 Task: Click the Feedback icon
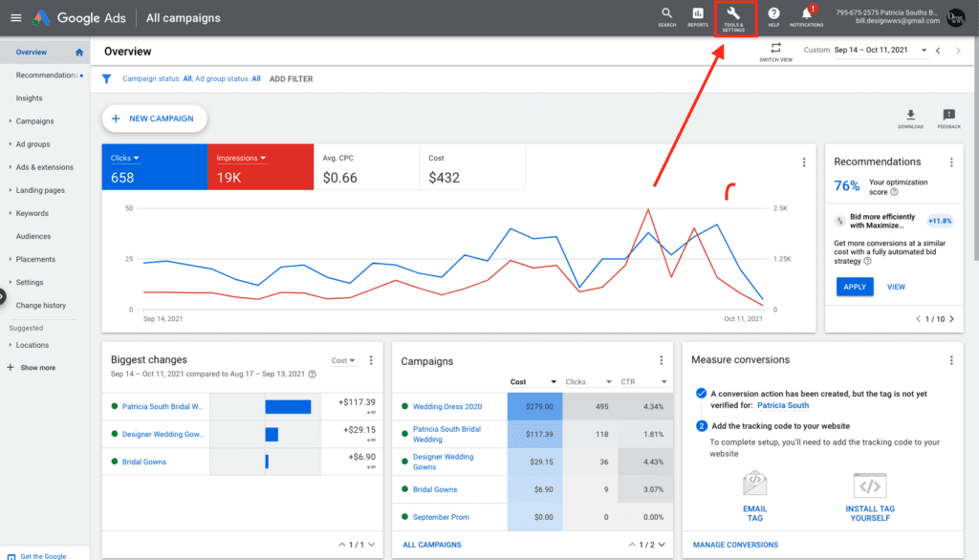click(x=948, y=118)
